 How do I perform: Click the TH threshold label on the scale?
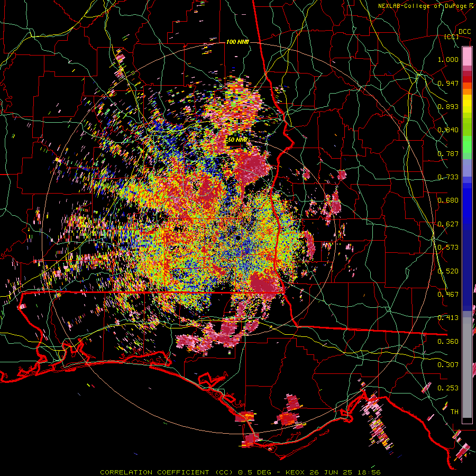454,412
